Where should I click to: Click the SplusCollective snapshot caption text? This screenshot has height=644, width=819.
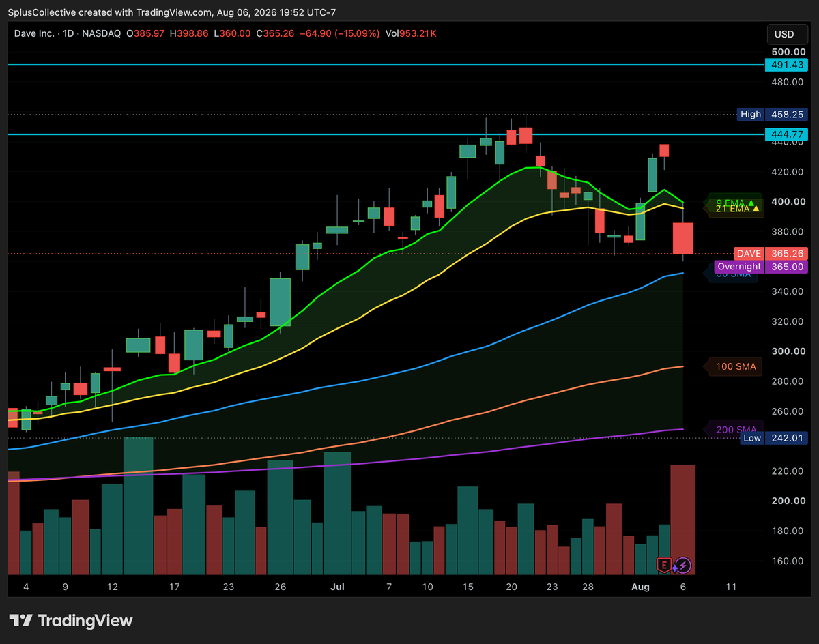click(172, 12)
